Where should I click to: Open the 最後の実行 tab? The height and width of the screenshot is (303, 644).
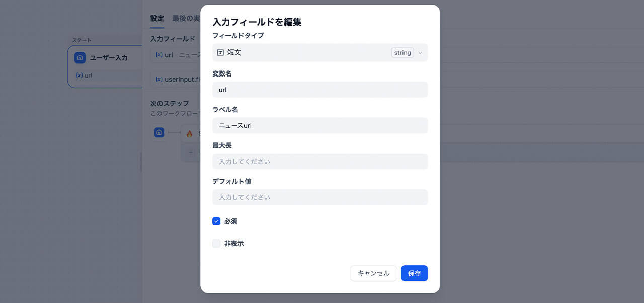[x=185, y=19]
